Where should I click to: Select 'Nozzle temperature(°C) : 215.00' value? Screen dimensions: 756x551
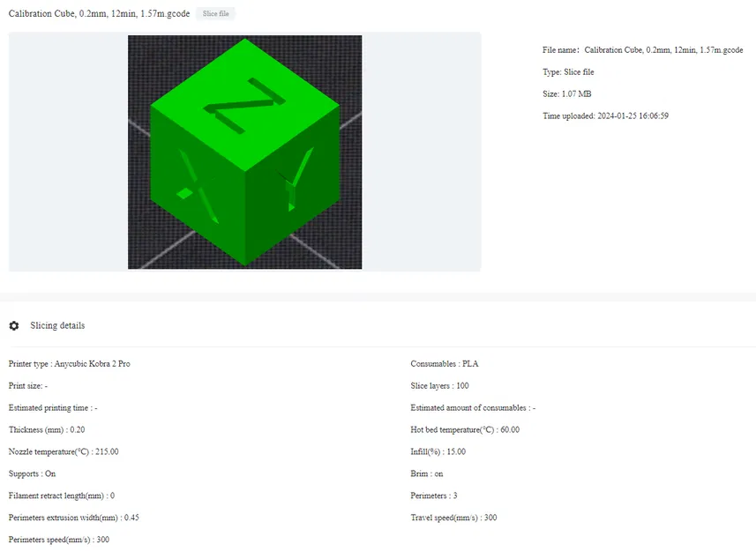point(64,451)
